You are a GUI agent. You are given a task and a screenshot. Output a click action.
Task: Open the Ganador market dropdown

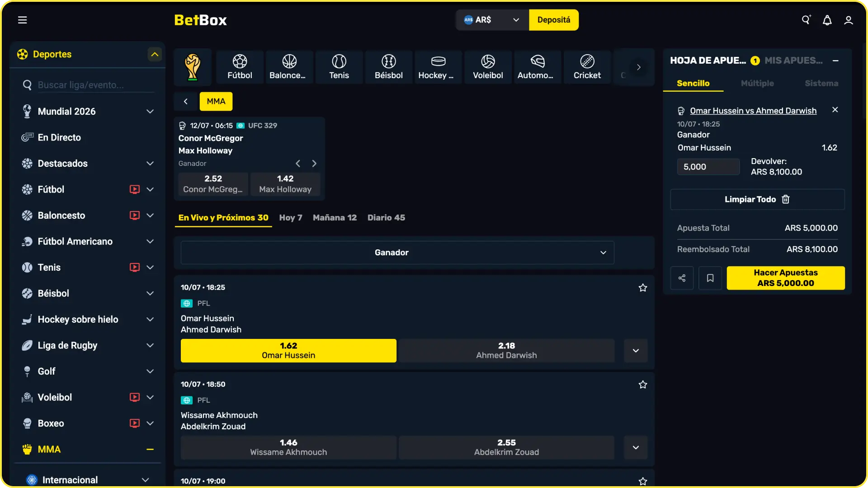pyautogui.click(x=397, y=253)
